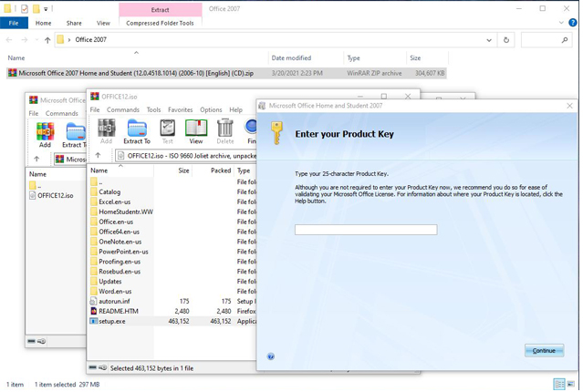Click the Explorer search box
This screenshot has height=392, width=583.
click(547, 40)
